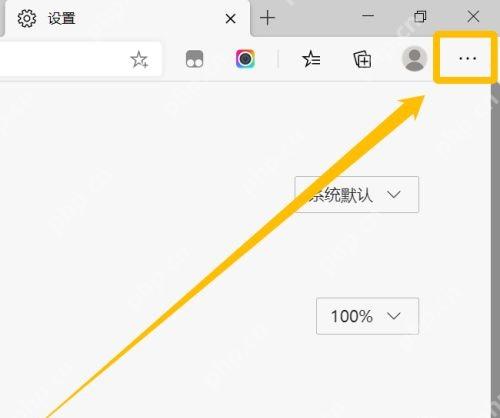This screenshot has width=500, height=418.
Task: Expand the 系统默认 dropdown
Action: 357,194
